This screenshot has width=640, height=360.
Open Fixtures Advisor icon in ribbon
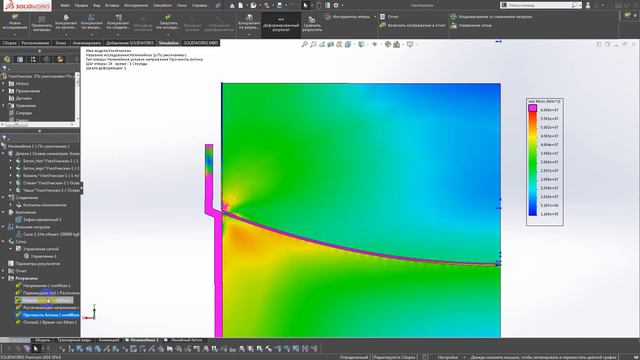pos(66,18)
